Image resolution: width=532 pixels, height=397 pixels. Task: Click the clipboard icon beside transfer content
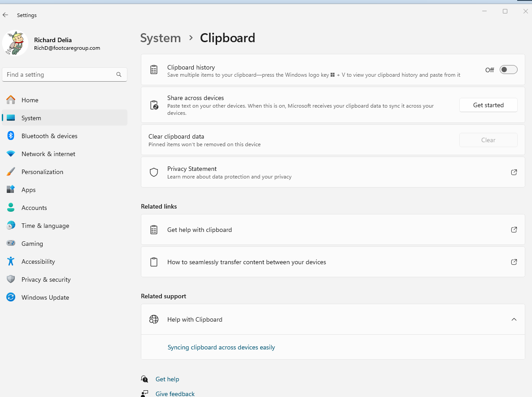click(x=154, y=262)
